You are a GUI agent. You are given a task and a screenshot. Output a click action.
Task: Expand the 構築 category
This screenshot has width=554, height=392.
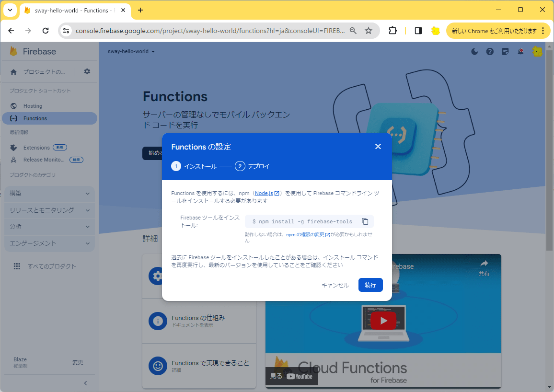click(x=49, y=194)
